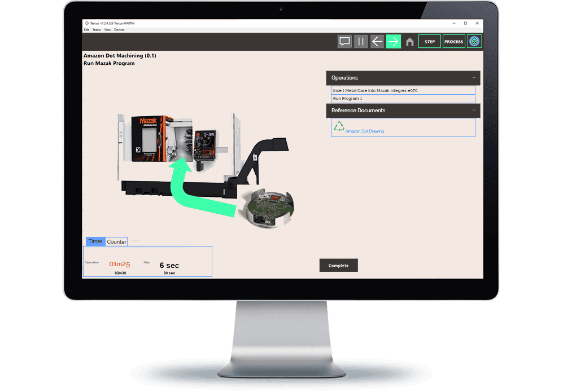Screen dimensions: 563x392
Task: Open the circular Tascus logo icon
Action: click(474, 42)
